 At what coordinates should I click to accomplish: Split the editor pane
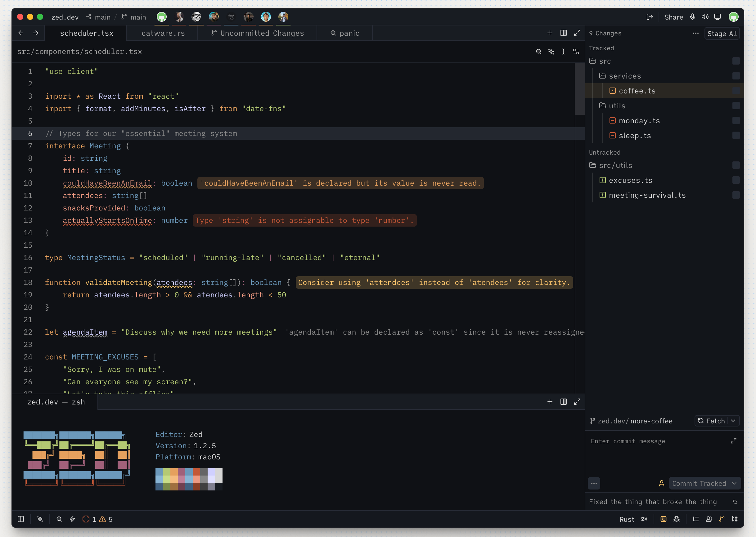tap(564, 33)
